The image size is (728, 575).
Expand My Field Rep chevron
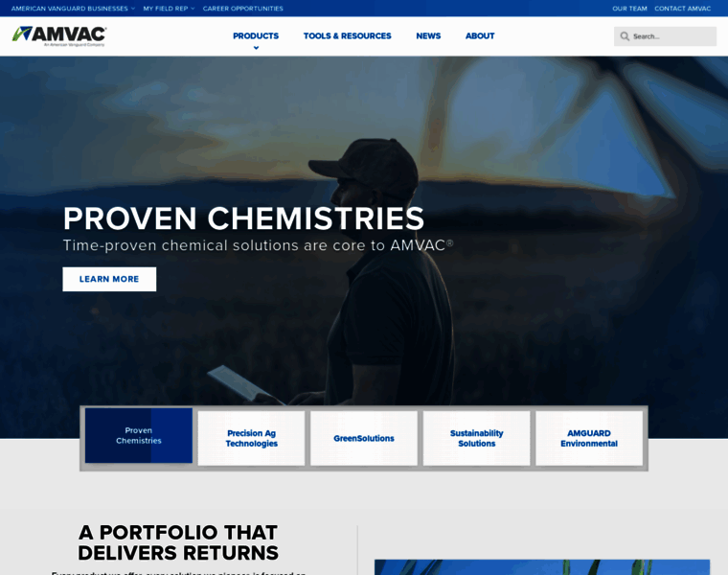(x=193, y=9)
